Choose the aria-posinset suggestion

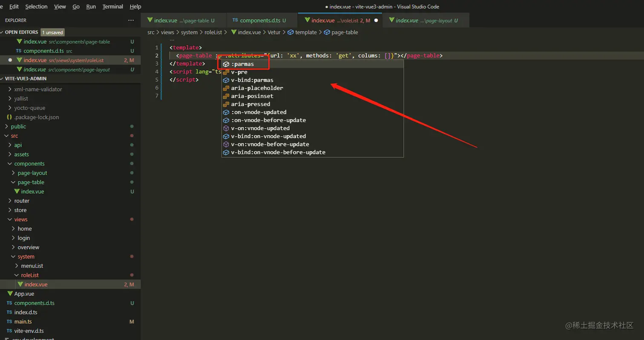coord(313,96)
